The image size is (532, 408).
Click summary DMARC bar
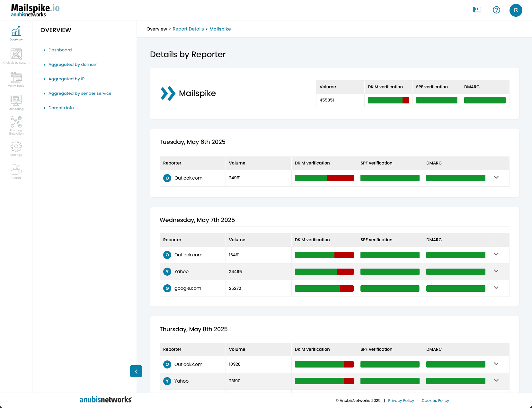click(x=485, y=100)
